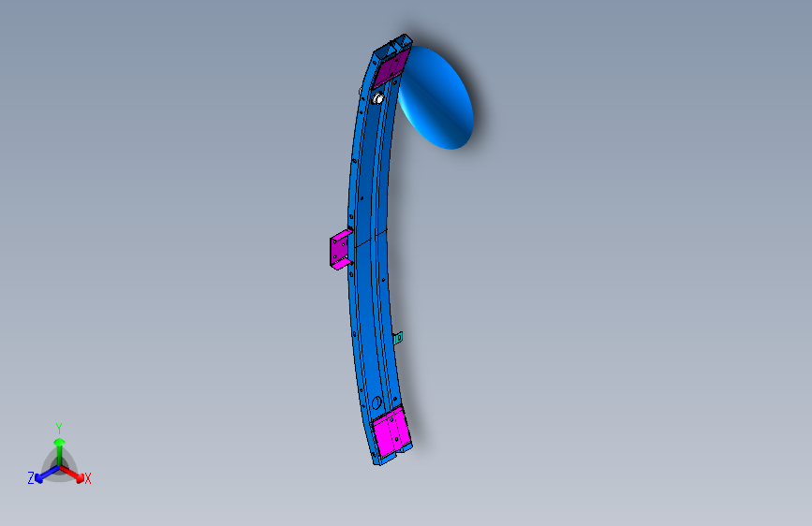Click the red X axis of the triad
The height and width of the screenshot is (526, 812).
tap(72, 474)
